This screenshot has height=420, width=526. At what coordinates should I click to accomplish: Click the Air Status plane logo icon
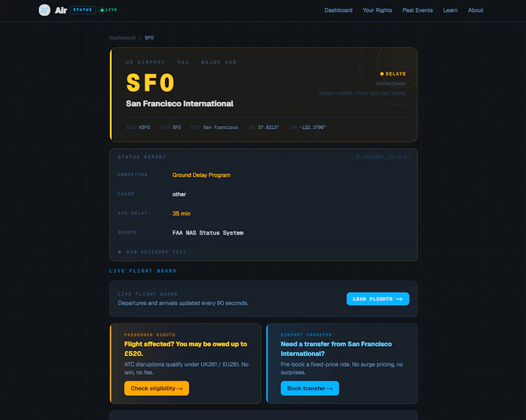[44, 10]
